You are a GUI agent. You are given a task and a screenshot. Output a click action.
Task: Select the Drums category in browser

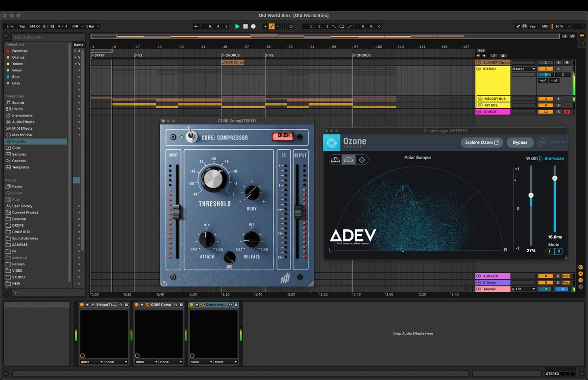tap(35, 109)
